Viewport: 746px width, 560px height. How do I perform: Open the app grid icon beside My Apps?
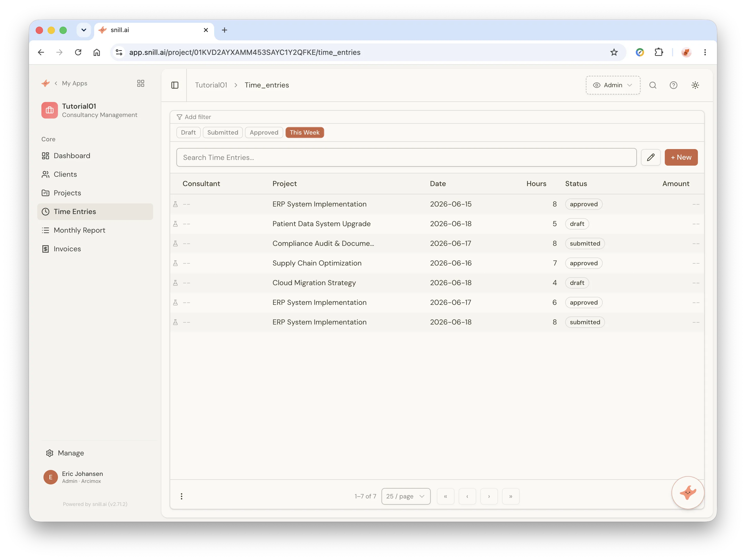pyautogui.click(x=141, y=83)
